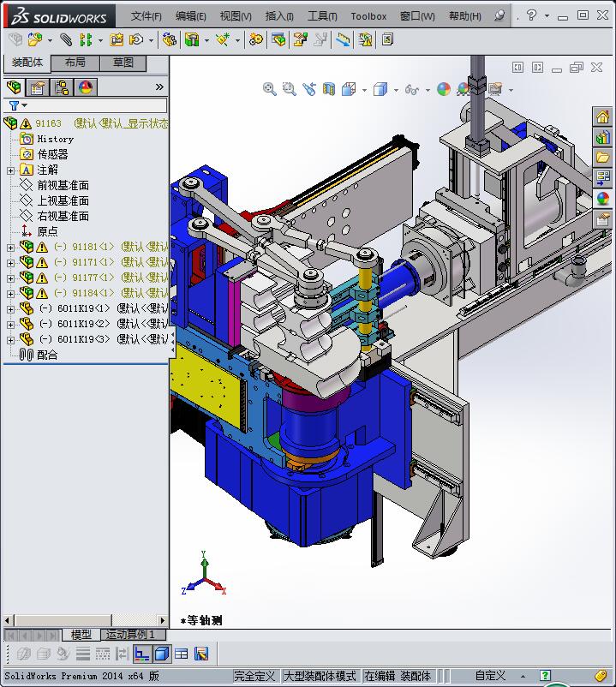Open the 窗口(W) menu
This screenshot has width=616, height=687.
coord(417,16)
